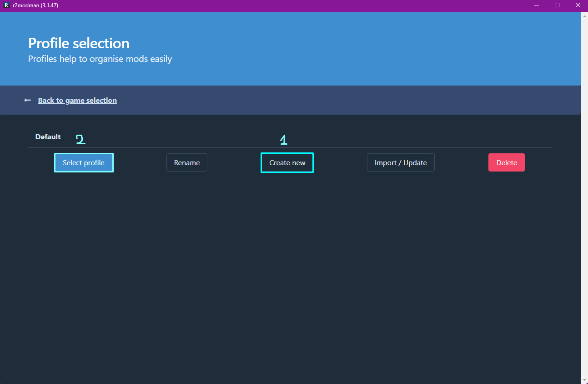This screenshot has height=384, width=588.
Task: Click the r2modman app icon in title bar
Action: (6, 5)
